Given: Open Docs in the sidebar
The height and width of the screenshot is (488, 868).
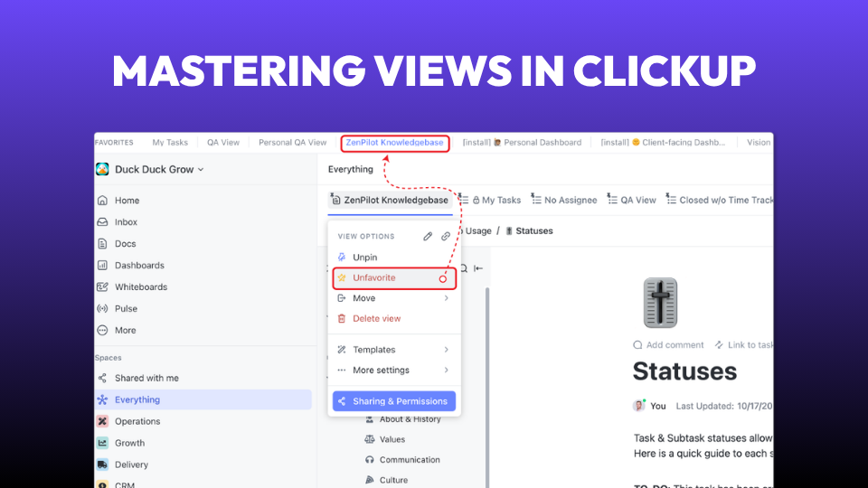Looking at the screenshot, I should (125, 243).
